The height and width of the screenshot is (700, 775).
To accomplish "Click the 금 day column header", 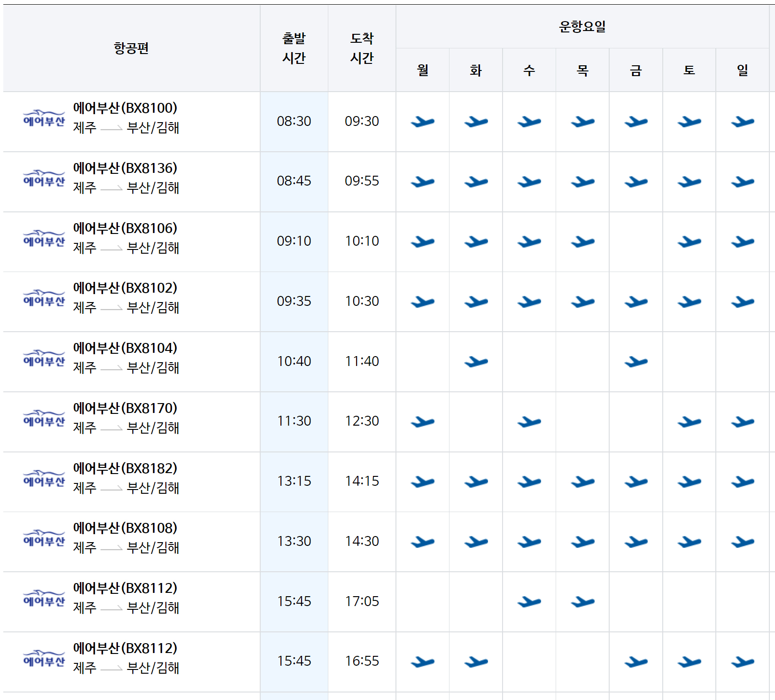I will [636, 70].
